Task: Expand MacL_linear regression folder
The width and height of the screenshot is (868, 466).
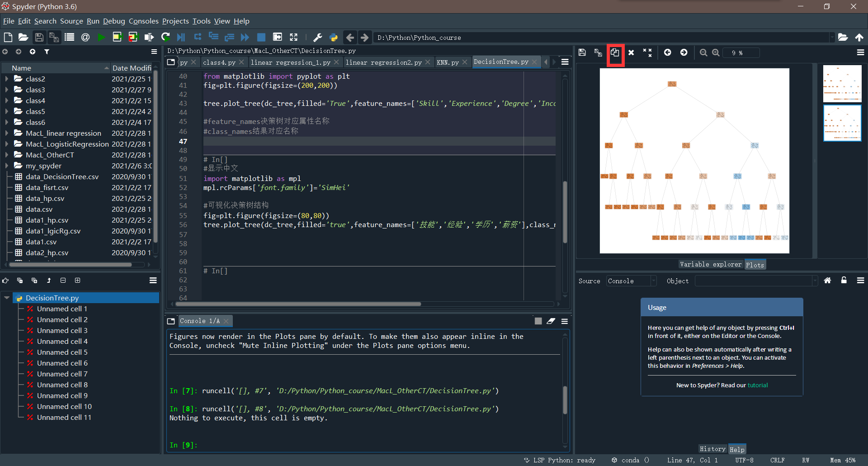Action: 6,133
